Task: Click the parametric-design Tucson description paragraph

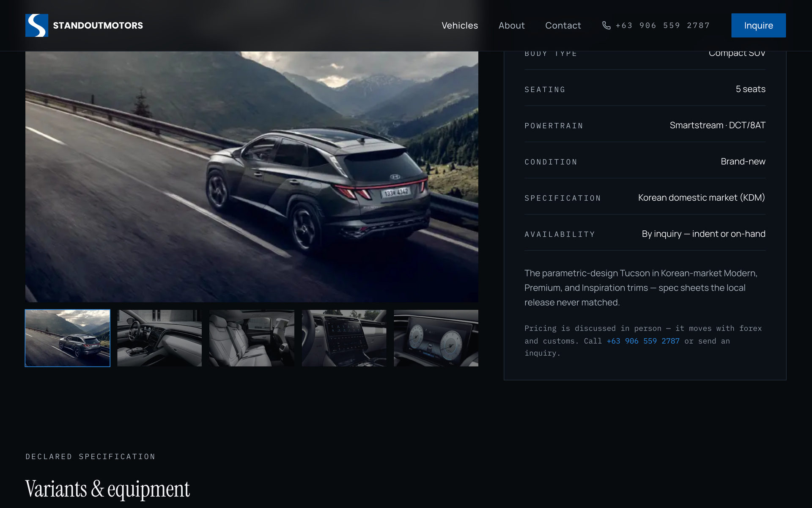Action: (641, 288)
